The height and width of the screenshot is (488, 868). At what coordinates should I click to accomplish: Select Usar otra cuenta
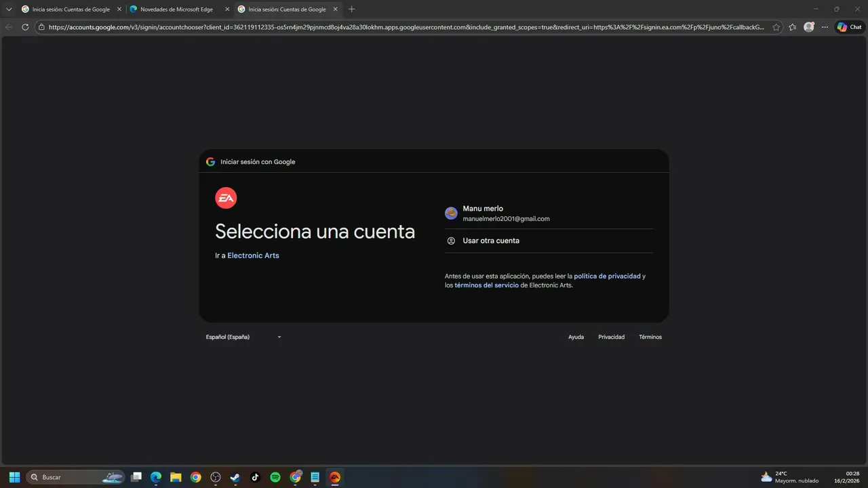point(549,241)
